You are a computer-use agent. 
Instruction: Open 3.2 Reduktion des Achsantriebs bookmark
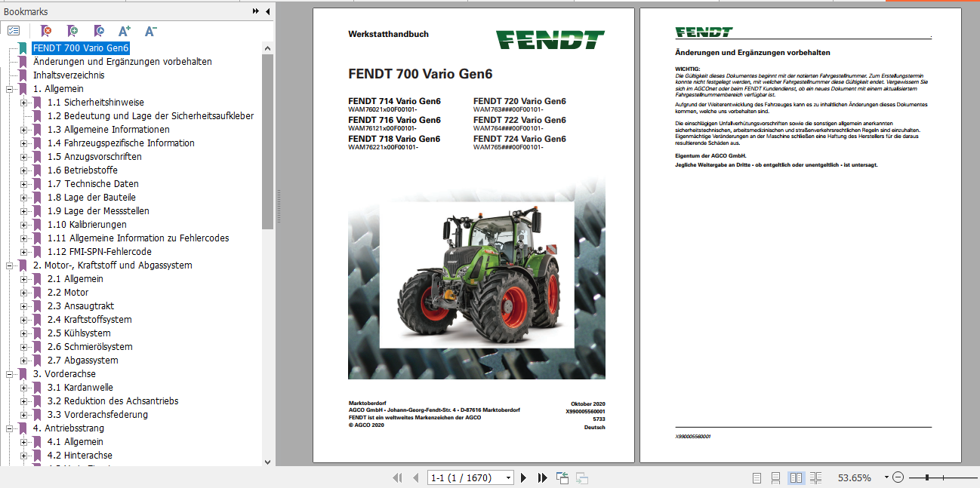click(x=112, y=401)
